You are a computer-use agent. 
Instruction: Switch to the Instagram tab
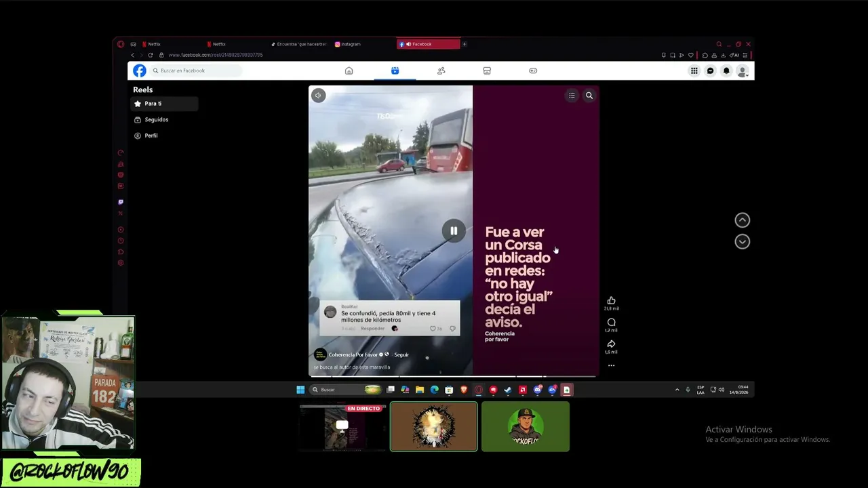363,44
